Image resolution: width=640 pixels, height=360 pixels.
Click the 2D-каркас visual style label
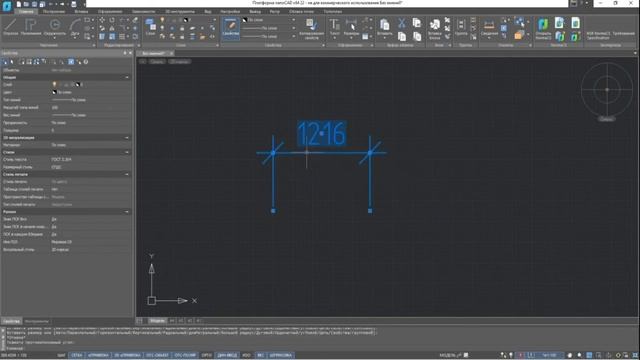click(x=179, y=62)
